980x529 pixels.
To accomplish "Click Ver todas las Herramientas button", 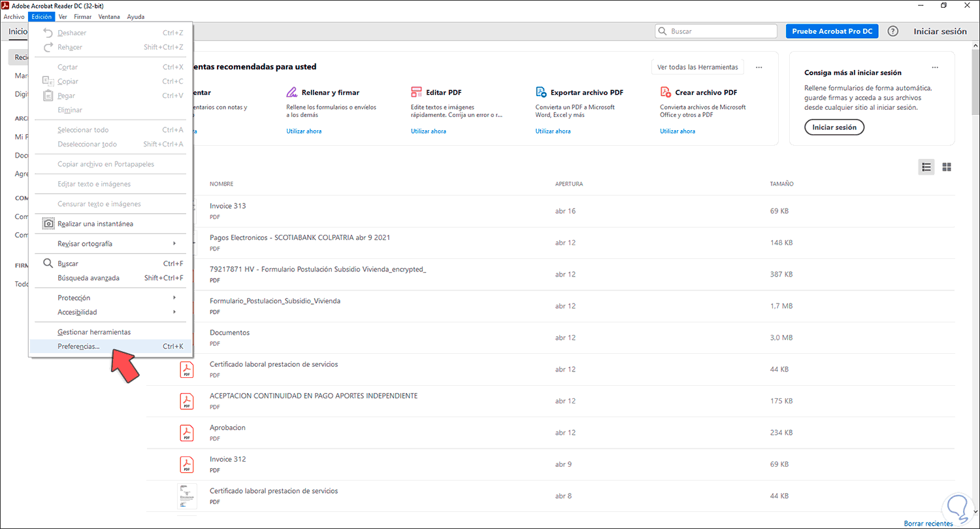I will coord(697,67).
